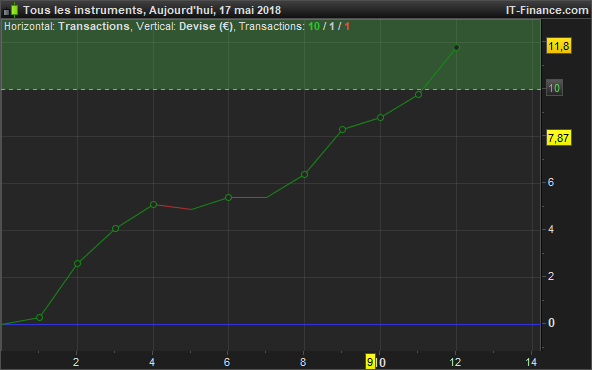Click the final filled data point at 12
The width and height of the screenshot is (592, 370).
pos(456,48)
